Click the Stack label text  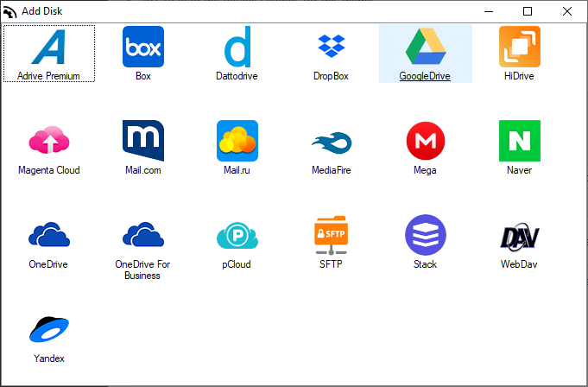[426, 264]
